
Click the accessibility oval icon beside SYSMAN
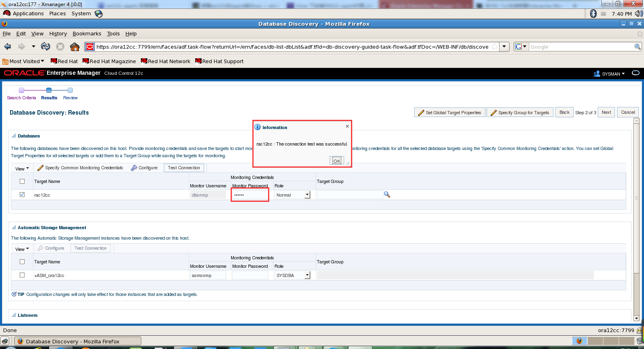636,73
